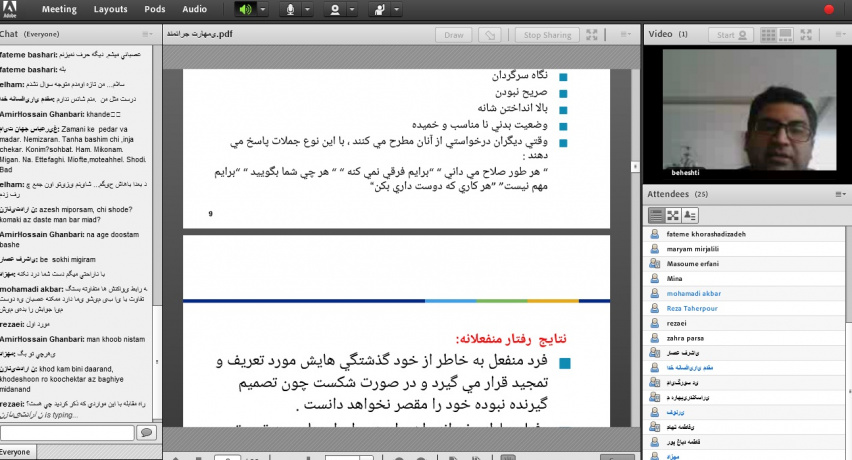
Task: Click the Attendees pod title
Action: pos(668,194)
